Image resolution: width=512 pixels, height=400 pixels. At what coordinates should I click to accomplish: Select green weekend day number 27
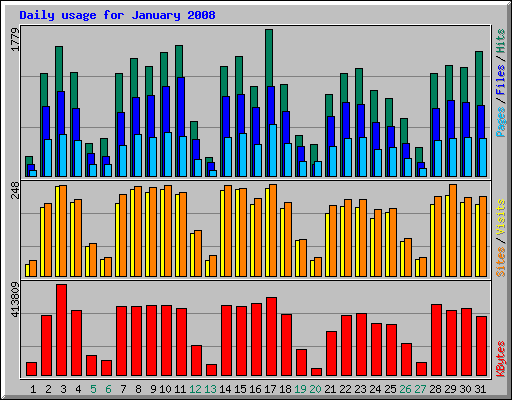point(420,389)
